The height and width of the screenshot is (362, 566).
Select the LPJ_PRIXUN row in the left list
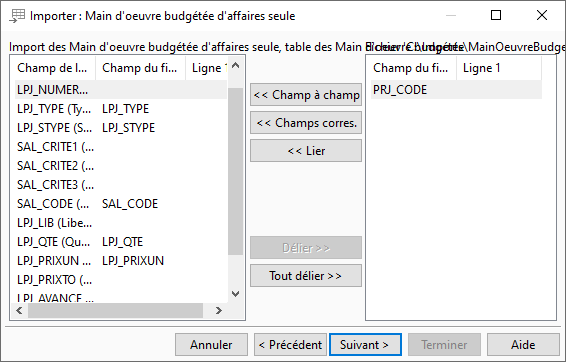point(121,261)
